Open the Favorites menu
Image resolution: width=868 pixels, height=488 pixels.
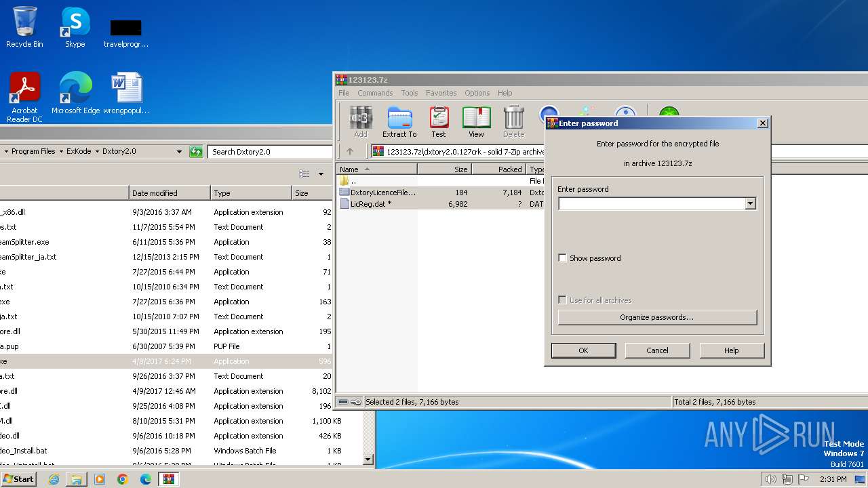[441, 93]
